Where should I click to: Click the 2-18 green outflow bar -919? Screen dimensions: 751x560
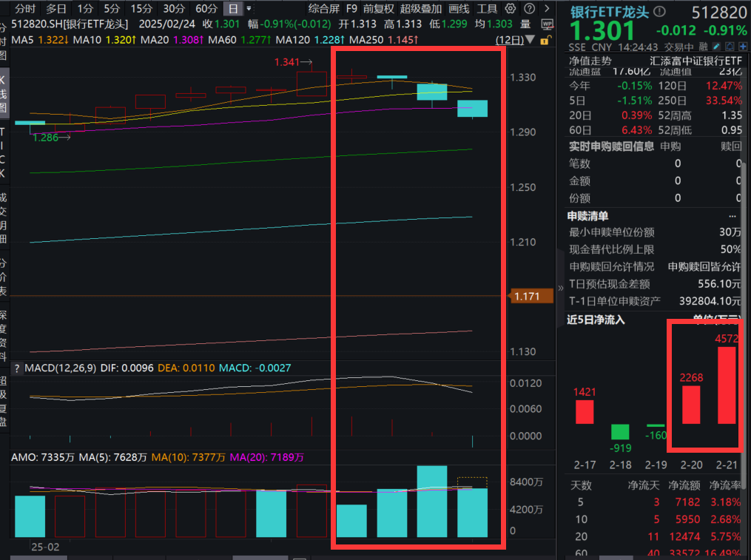tap(620, 432)
